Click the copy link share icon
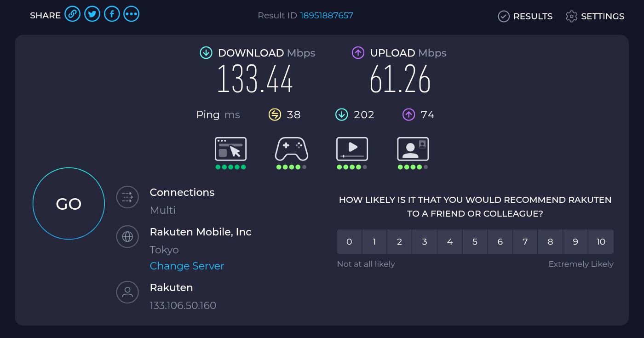This screenshot has width=644, height=338. coord(72,14)
